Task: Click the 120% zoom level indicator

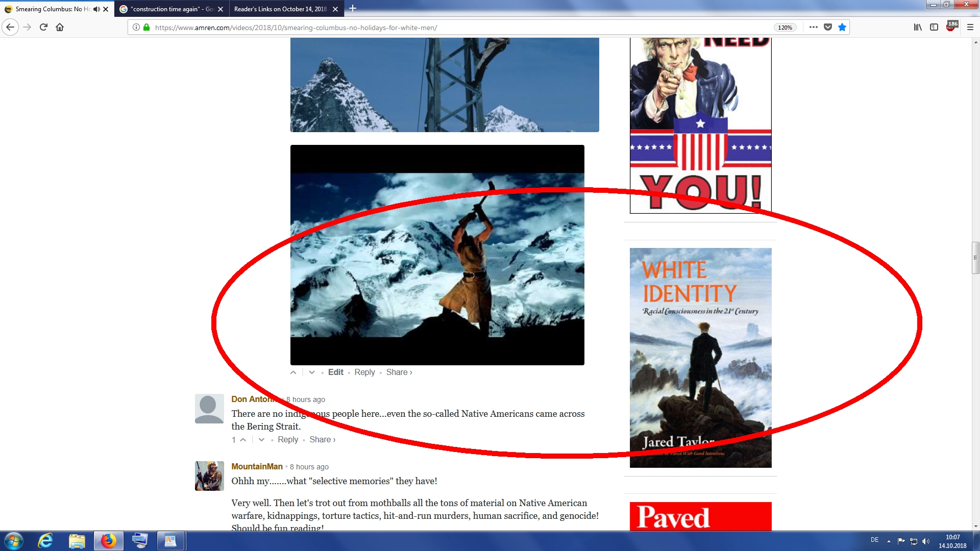Action: click(785, 28)
